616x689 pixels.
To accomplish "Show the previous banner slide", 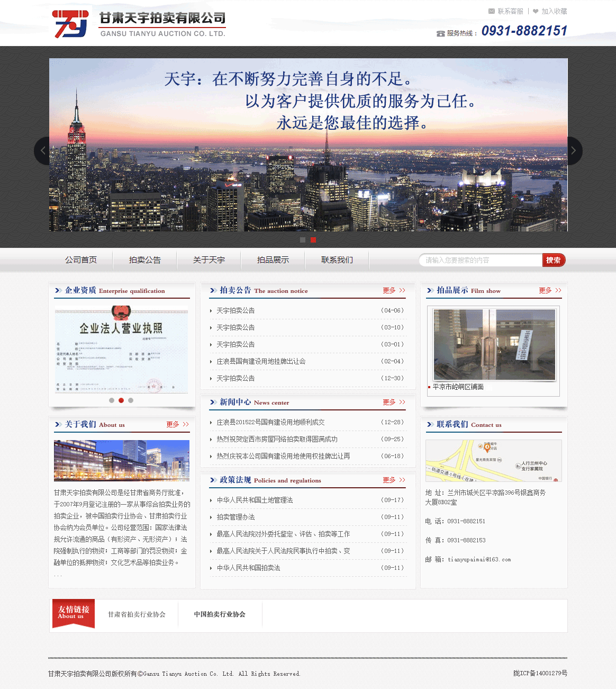I will [x=42, y=151].
